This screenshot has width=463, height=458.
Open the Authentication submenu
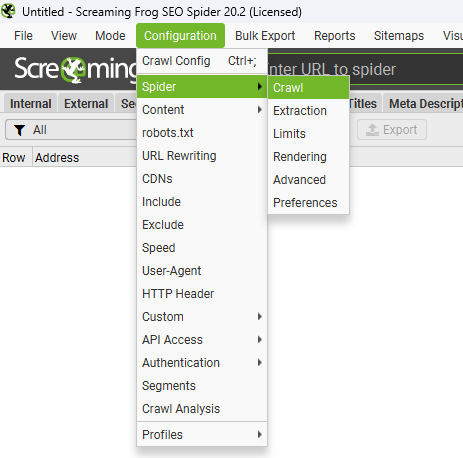(202, 363)
